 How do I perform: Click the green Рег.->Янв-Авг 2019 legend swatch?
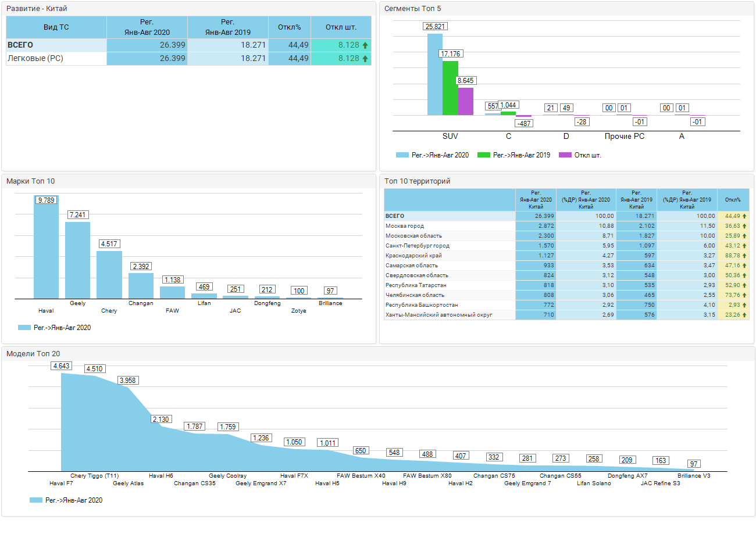[x=484, y=155]
